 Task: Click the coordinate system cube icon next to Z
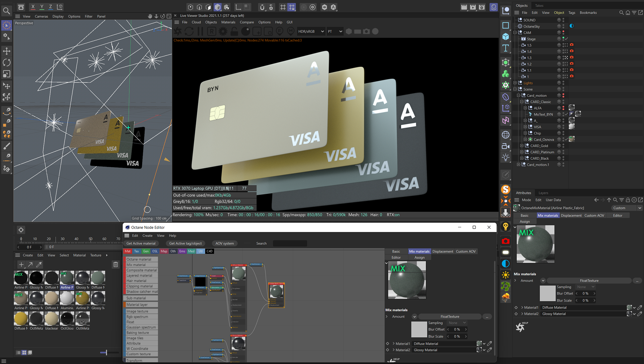60,7
